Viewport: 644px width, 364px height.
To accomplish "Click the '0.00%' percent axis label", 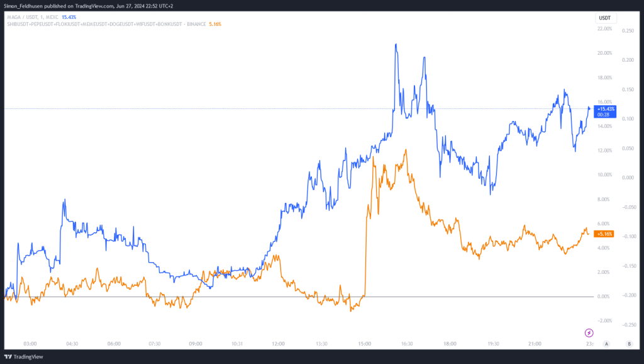I will point(603,297).
